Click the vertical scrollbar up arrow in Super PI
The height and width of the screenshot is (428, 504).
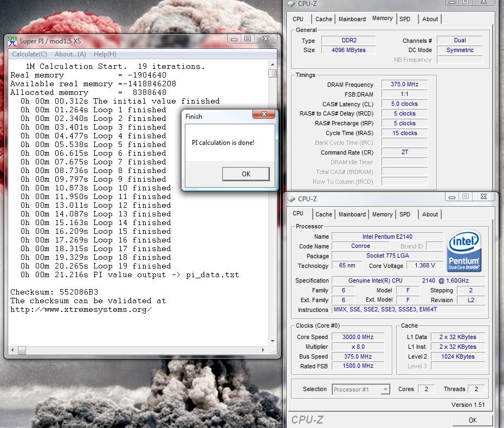(x=273, y=65)
